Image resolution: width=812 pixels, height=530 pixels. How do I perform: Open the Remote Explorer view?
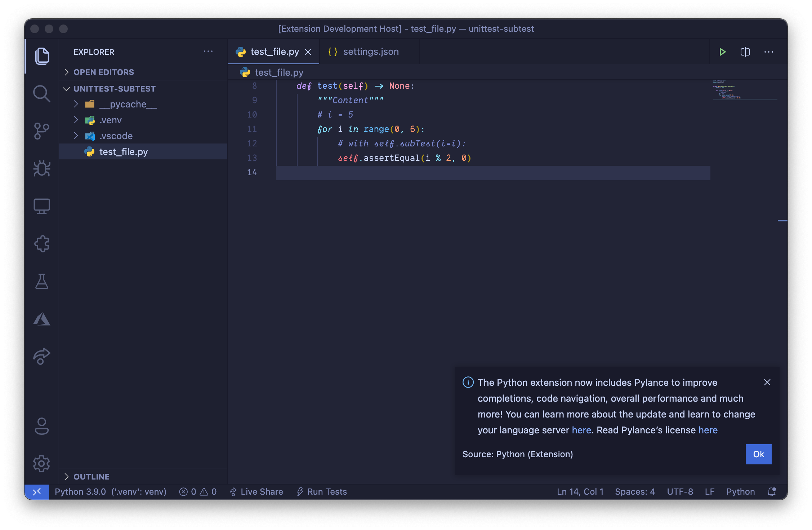coord(42,206)
